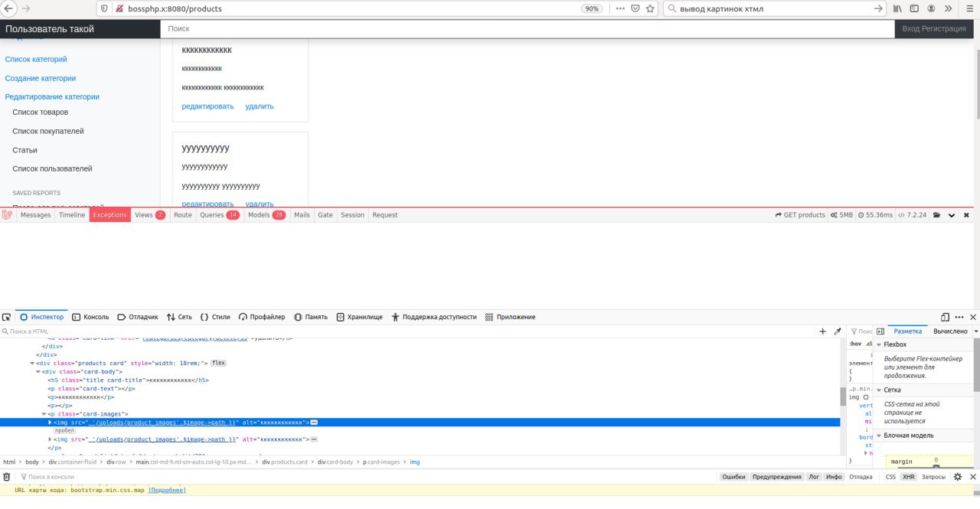Click the browser back arrow button
This screenshot has width=980, height=509.
(x=9, y=8)
